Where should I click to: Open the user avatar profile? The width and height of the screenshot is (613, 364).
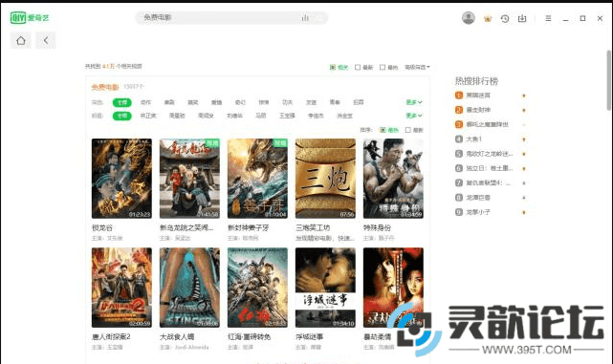pyautogui.click(x=469, y=17)
